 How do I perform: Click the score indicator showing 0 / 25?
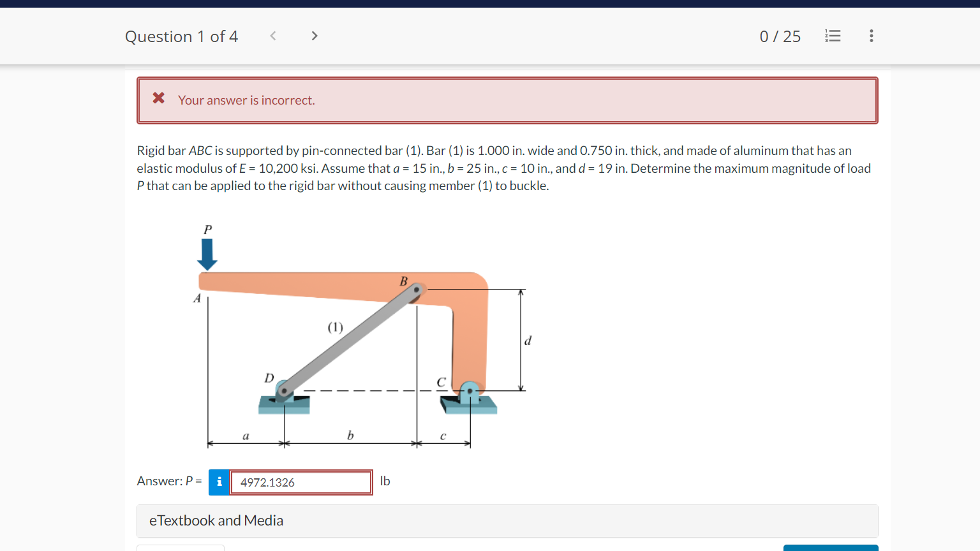780,36
